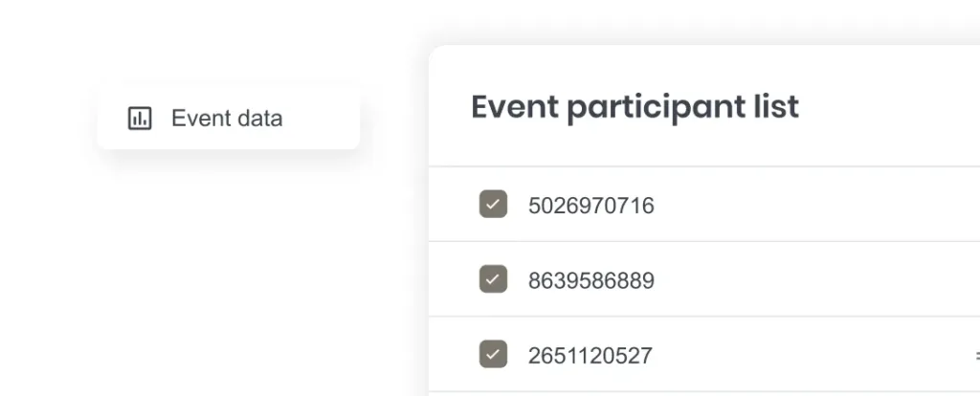The width and height of the screenshot is (980, 396).
Task: Click blank space in the 2651120527 row
Action: click(813, 354)
